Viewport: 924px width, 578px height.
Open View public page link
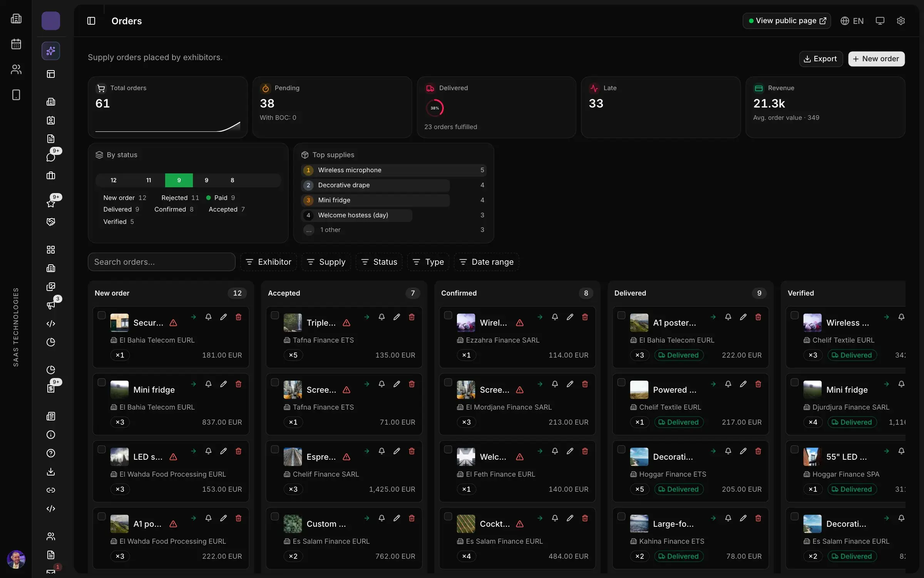tap(787, 21)
